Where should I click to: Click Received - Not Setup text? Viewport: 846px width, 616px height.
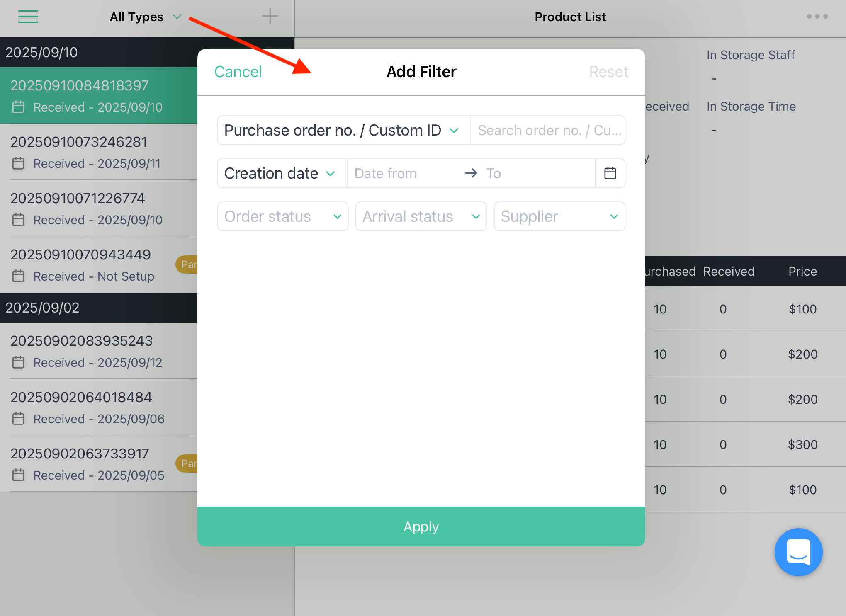[94, 276]
